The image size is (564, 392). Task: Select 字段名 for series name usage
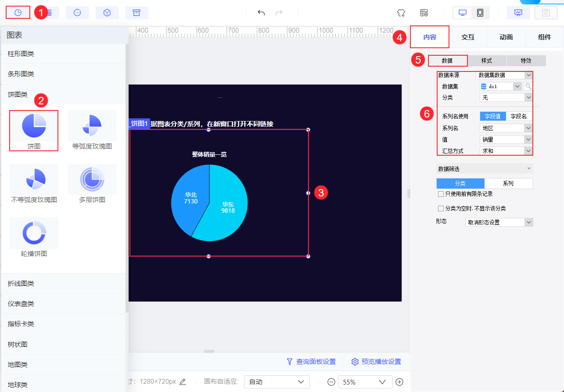coord(519,116)
